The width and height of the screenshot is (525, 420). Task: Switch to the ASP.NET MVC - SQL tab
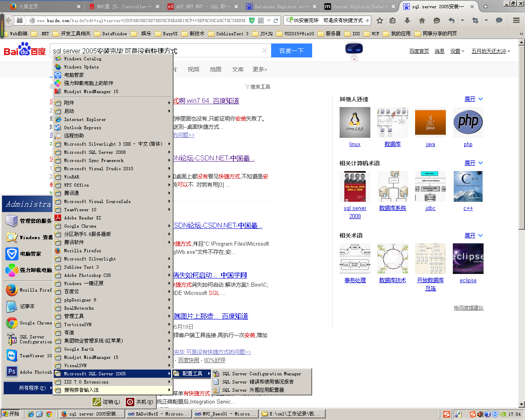pyautogui.click(x=203, y=7)
